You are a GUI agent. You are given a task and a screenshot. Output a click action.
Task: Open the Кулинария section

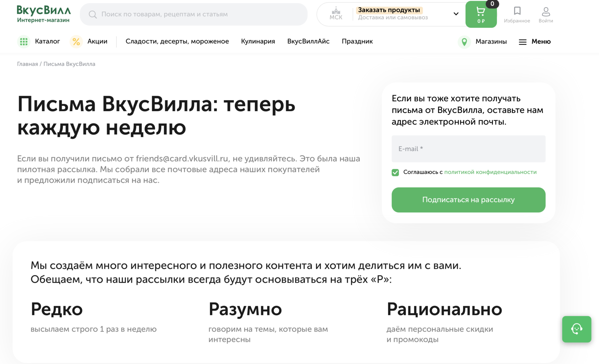(x=258, y=41)
